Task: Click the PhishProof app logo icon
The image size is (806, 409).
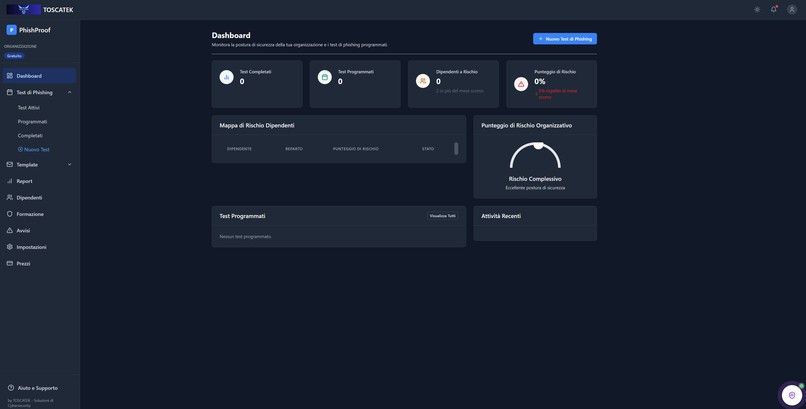Action: (11, 30)
